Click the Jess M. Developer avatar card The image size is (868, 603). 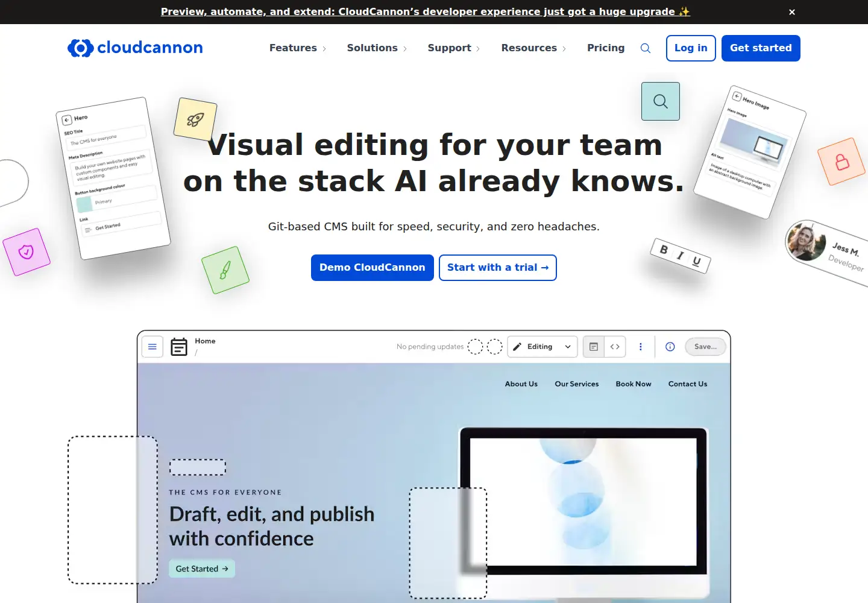point(828,252)
